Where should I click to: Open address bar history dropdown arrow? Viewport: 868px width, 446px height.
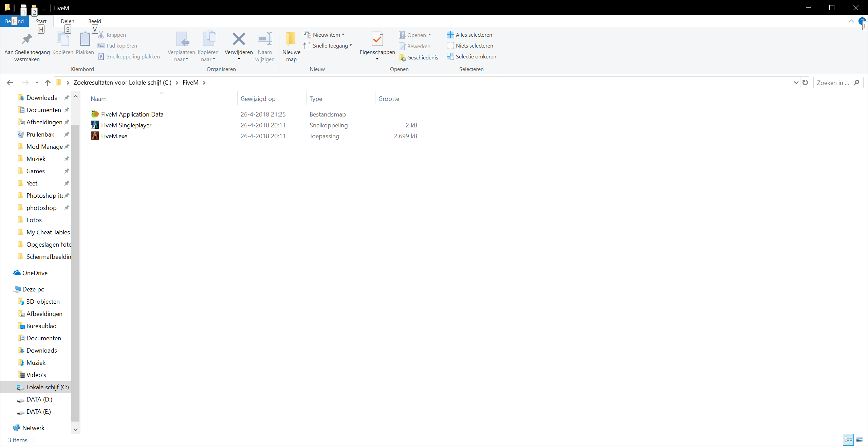[796, 83]
